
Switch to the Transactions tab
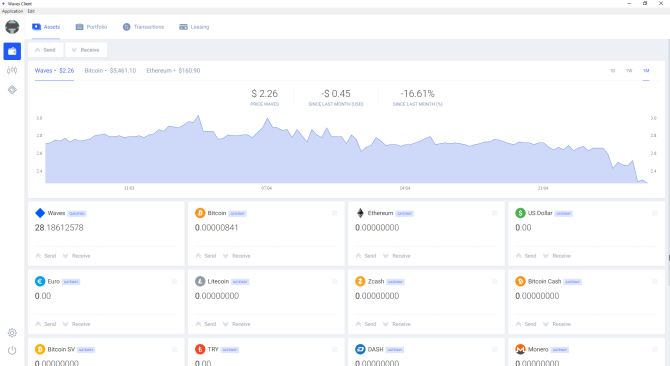tap(144, 27)
